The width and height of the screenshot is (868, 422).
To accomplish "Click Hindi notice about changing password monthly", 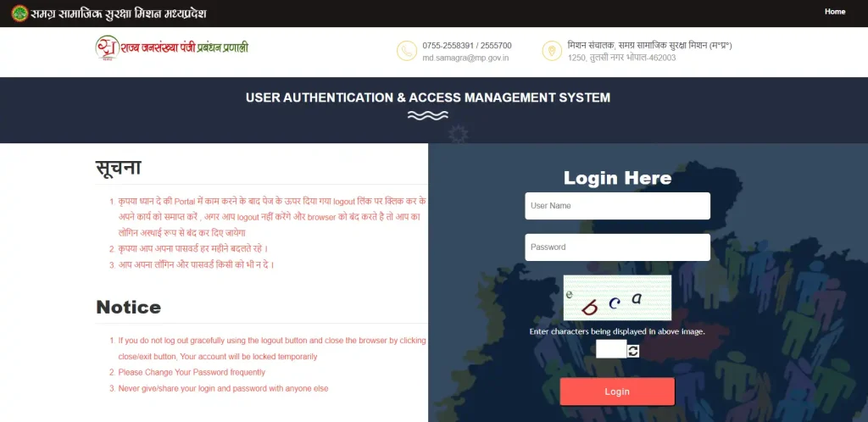I will (193, 249).
